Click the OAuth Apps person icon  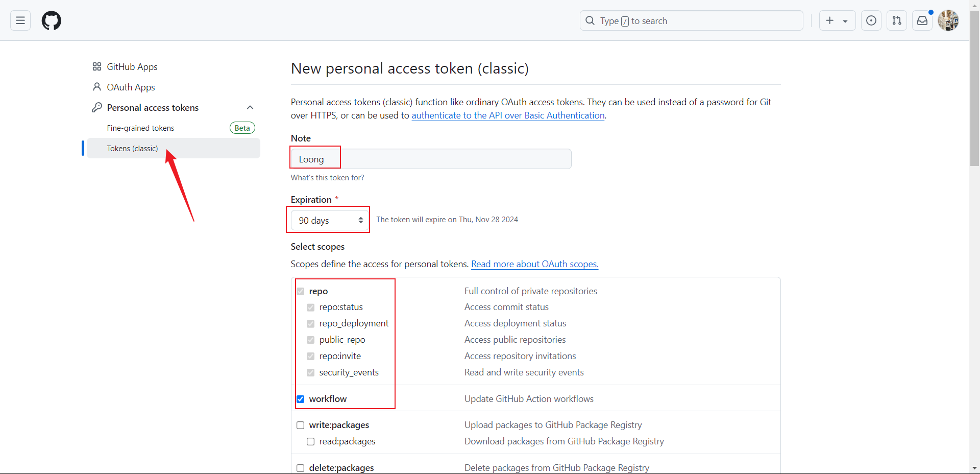pos(97,87)
